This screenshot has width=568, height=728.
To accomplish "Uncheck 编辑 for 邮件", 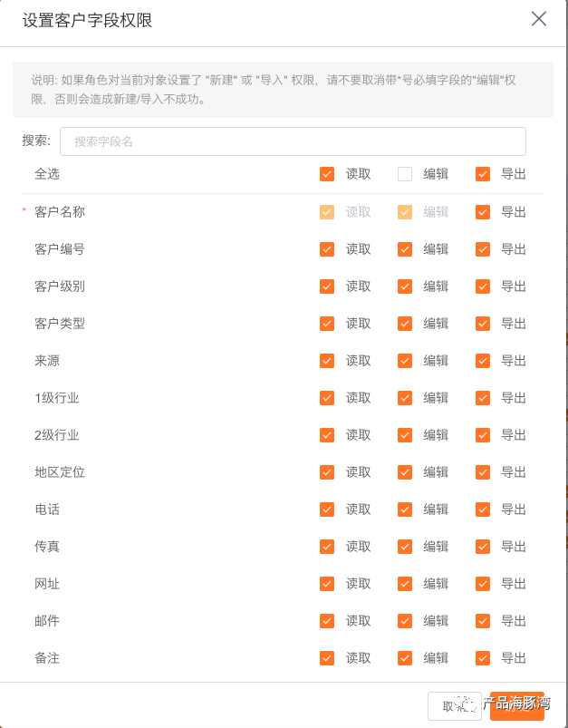I will click(405, 621).
